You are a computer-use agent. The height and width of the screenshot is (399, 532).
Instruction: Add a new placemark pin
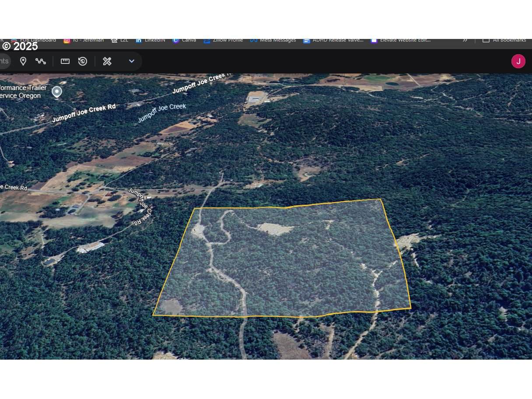point(23,61)
